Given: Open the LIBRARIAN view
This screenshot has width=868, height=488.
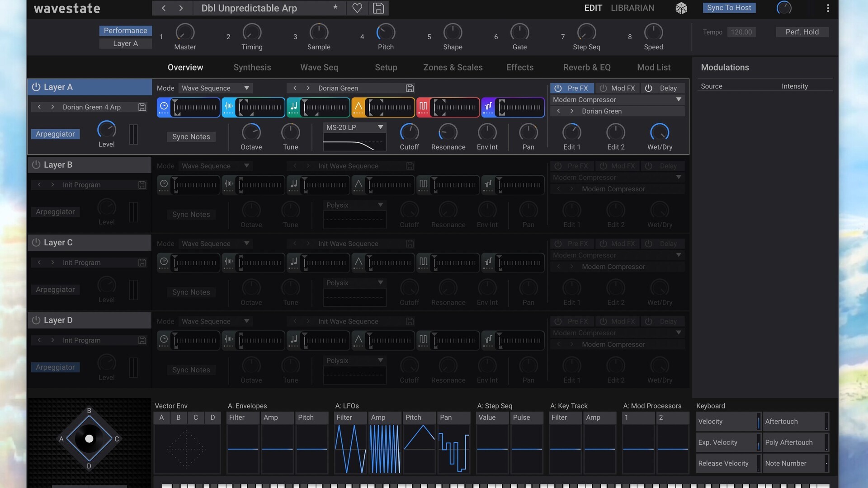Looking at the screenshot, I should (x=632, y=8).
